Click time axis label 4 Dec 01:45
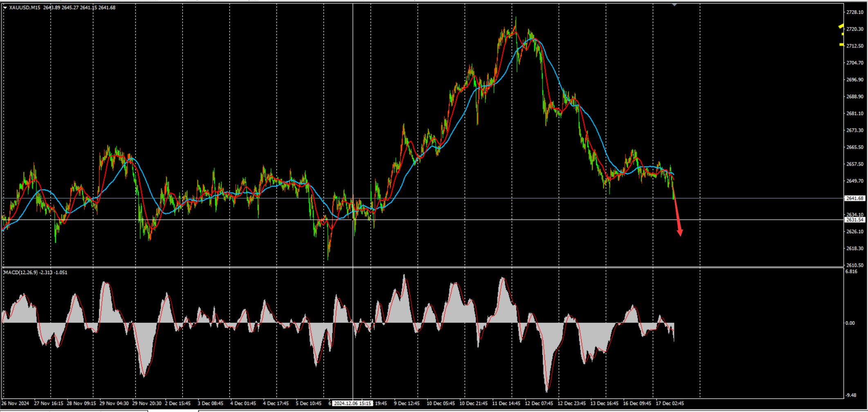Screen dimensions: 868x412 [x=243, y=403]
